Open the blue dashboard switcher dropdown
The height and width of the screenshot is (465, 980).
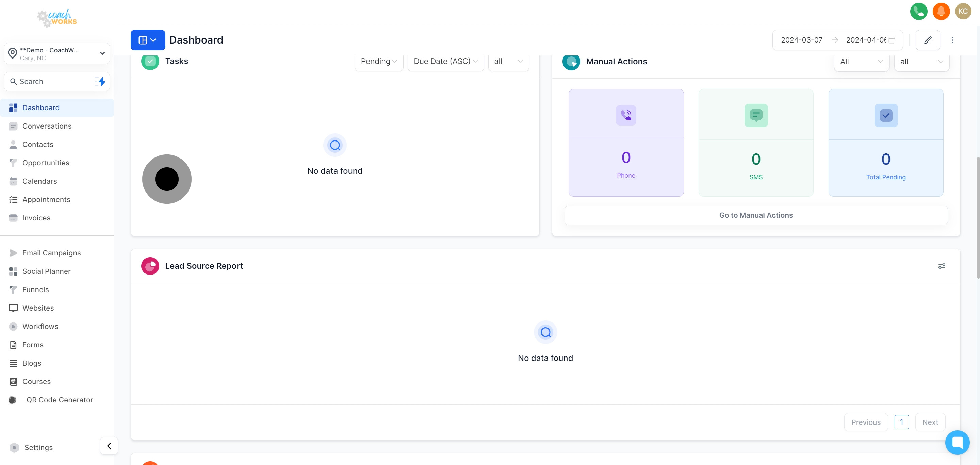click(x=148, y=40)
